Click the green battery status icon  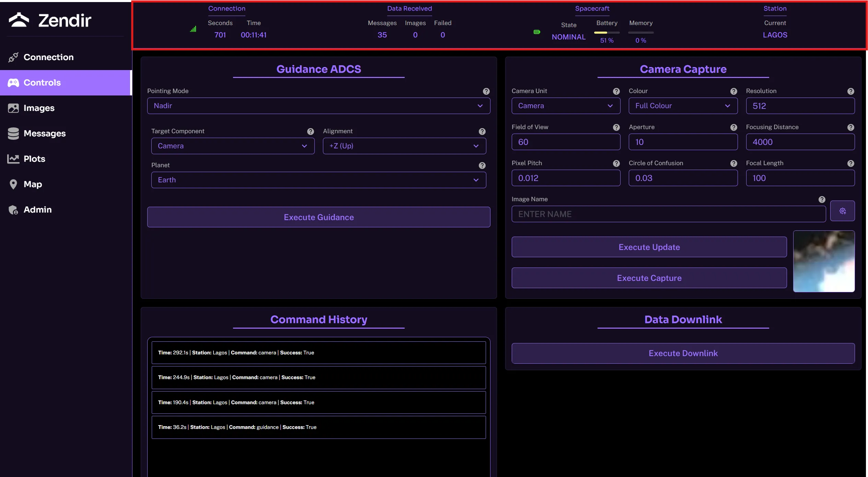[537, 32]
